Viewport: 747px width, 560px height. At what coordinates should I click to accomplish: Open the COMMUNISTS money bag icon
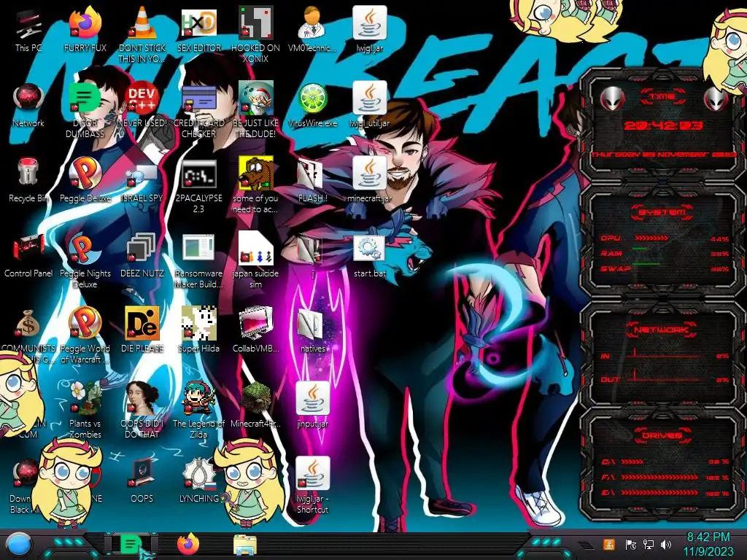[28, 324]
